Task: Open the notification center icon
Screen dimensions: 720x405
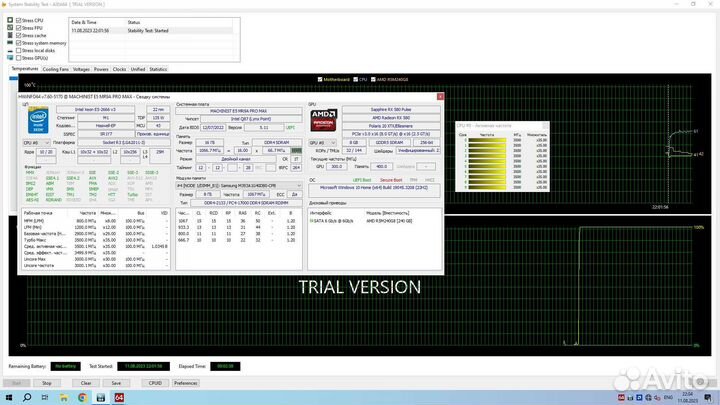Action: (708, 398)
